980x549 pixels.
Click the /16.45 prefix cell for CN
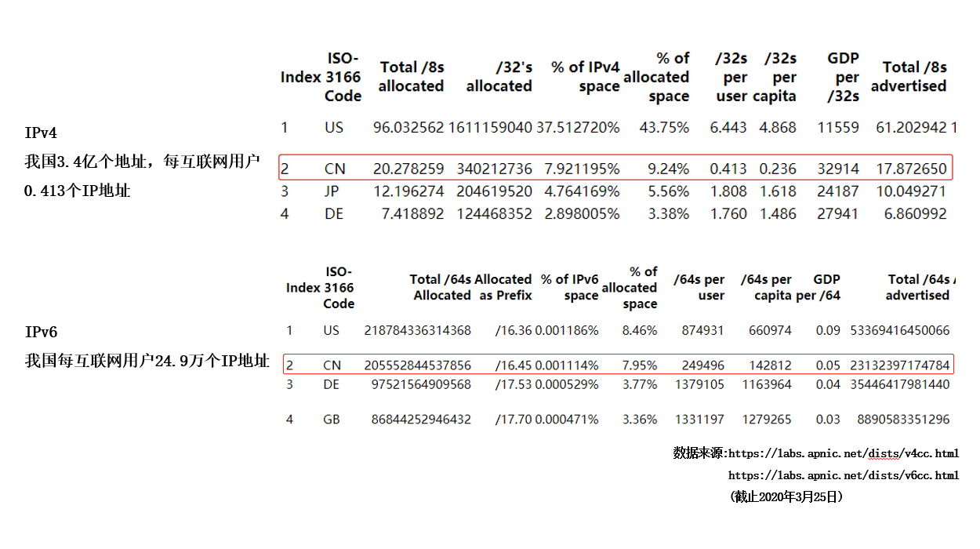pyautogui.click(x=513, y=365)
